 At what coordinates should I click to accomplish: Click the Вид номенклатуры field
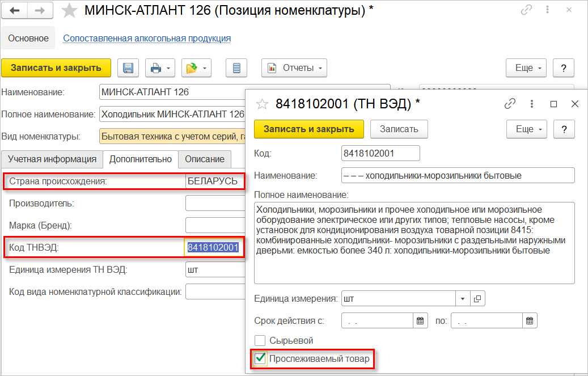point(172,136)
